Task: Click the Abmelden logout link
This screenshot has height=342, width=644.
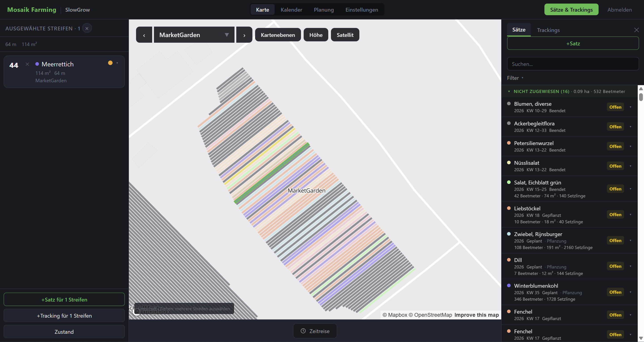Action: [x=620, y=9]
